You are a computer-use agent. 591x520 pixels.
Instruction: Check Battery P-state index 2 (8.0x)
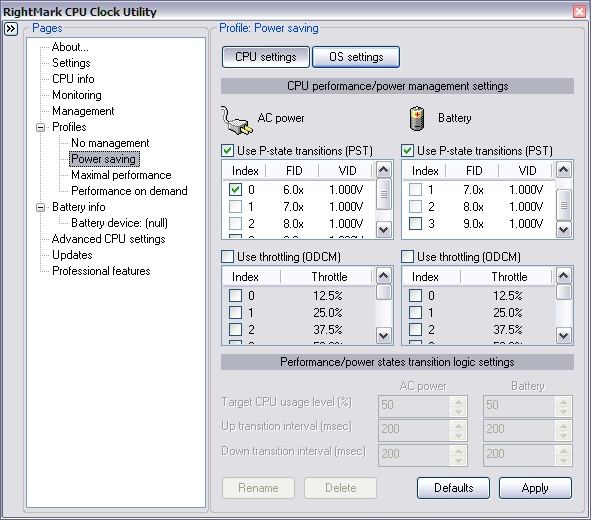click(415, 206)
